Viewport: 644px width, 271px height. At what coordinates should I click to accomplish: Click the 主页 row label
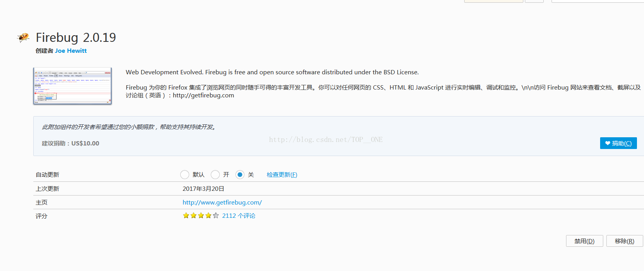(42, 203)
